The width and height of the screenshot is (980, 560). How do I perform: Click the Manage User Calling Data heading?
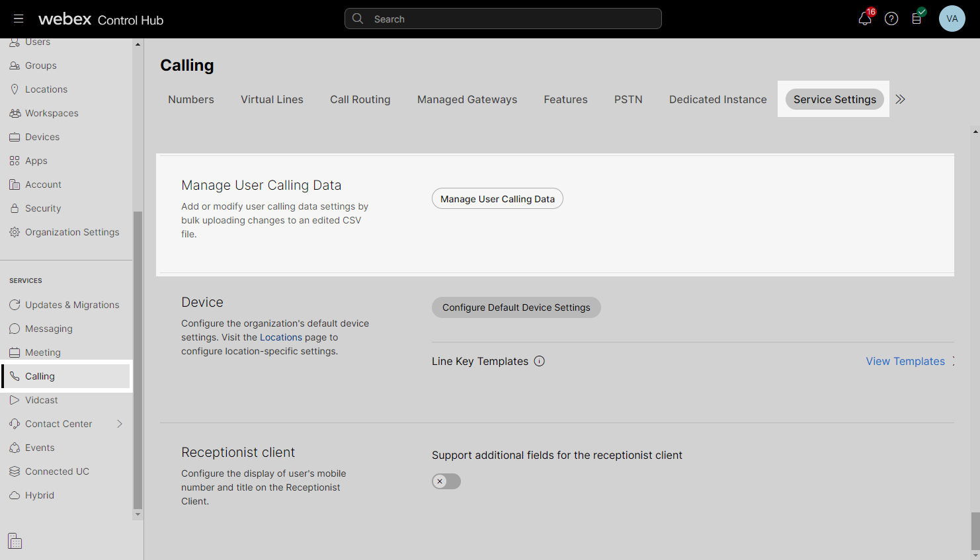pos(261,185)
